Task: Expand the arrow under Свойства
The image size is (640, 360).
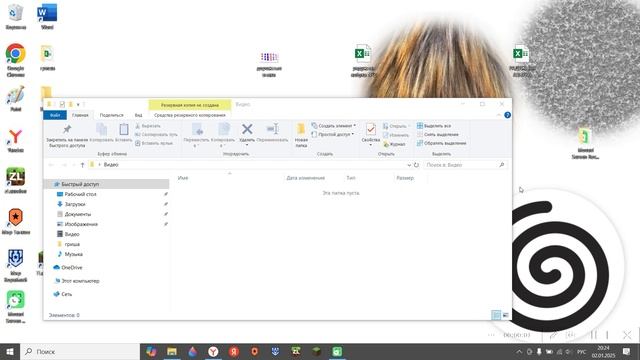Action: (x=371, y=145)
